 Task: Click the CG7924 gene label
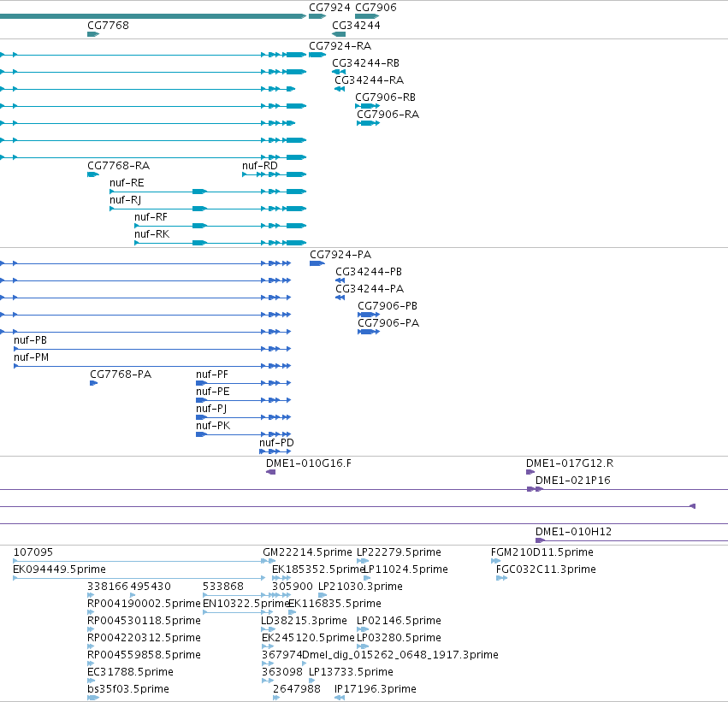pyautogui.click(x=329, y=8)
